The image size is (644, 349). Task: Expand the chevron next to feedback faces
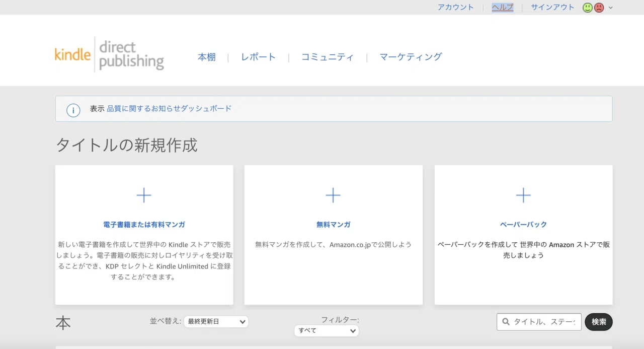(611, 8)
